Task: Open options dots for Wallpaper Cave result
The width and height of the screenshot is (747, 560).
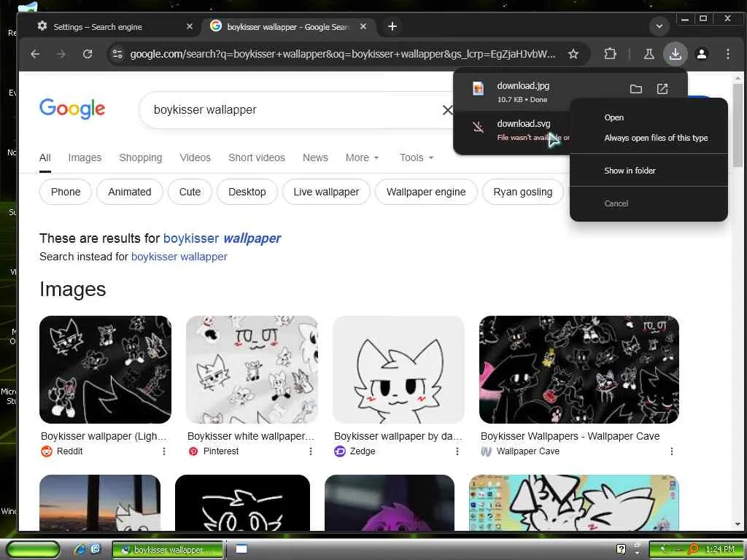Action: click(x=672, y=451)
